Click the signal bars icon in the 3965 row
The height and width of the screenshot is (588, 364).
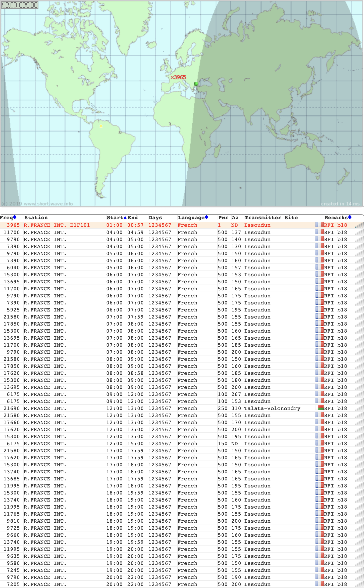pyautogui.click(x=359, y=225)
